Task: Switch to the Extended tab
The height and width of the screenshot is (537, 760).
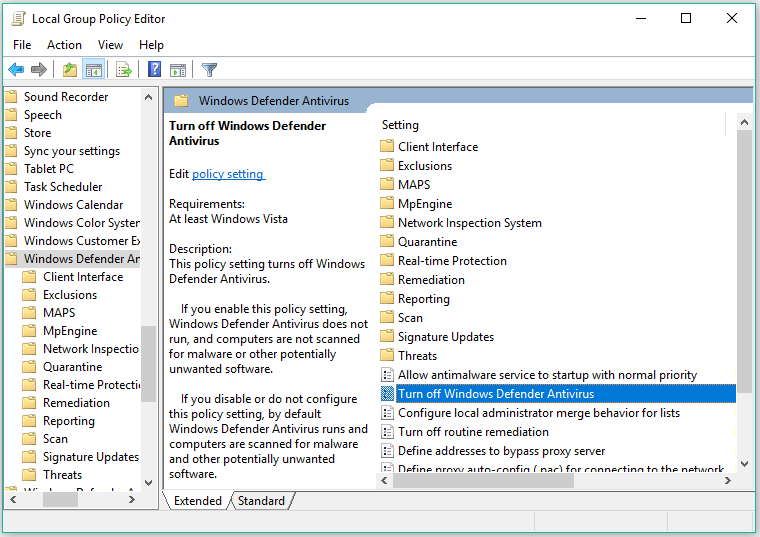Action: coord(197,501)
